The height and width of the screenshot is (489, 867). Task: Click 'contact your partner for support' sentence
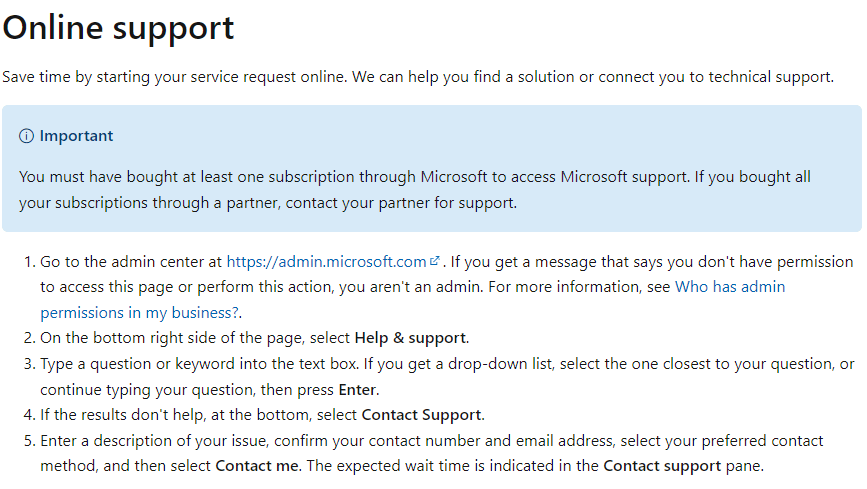coord(401,203)
